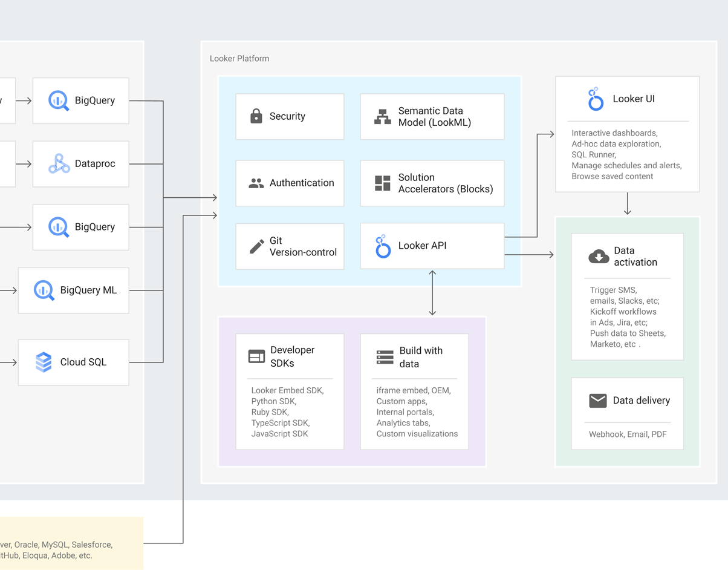
Task: Click the BigQuery ML label
Action: tap(88, 290)
